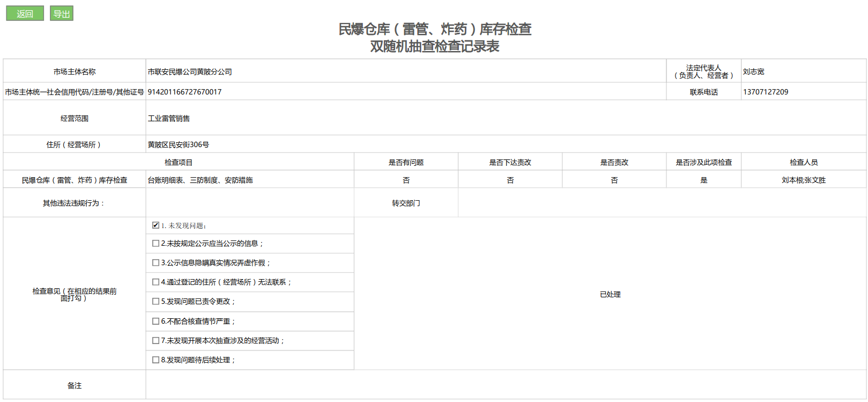
Task: Click 其他违法违规行为 label
Action: pos(74,203)
